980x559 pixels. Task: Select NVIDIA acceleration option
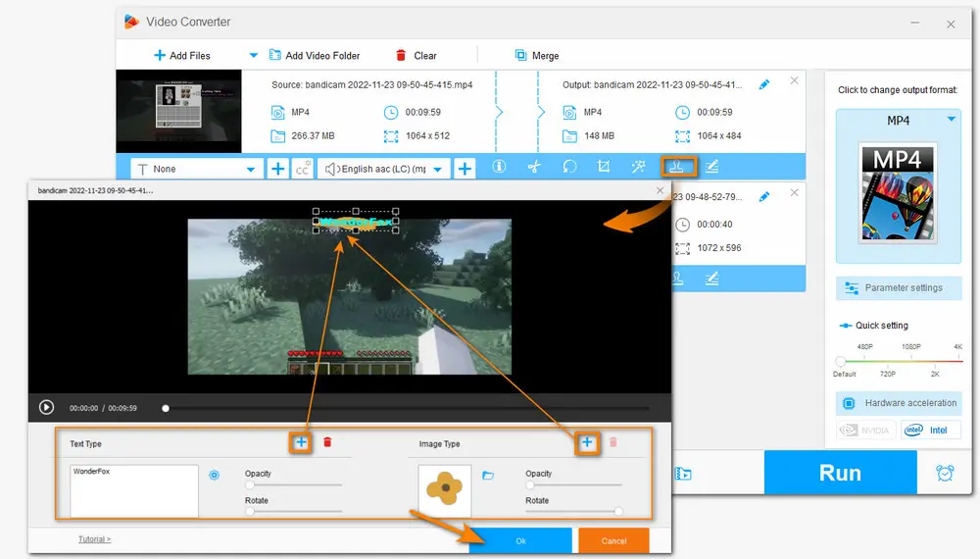866,431
